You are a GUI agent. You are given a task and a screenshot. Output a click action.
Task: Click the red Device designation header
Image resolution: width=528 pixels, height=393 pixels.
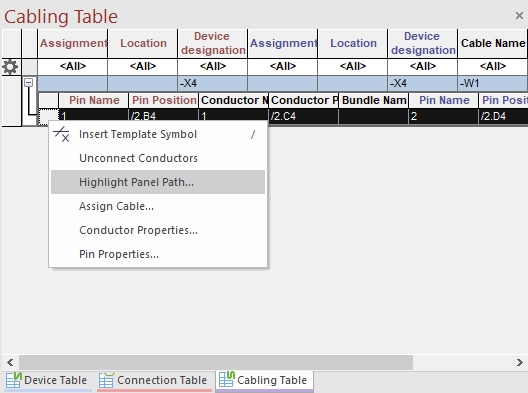[213, 43]
